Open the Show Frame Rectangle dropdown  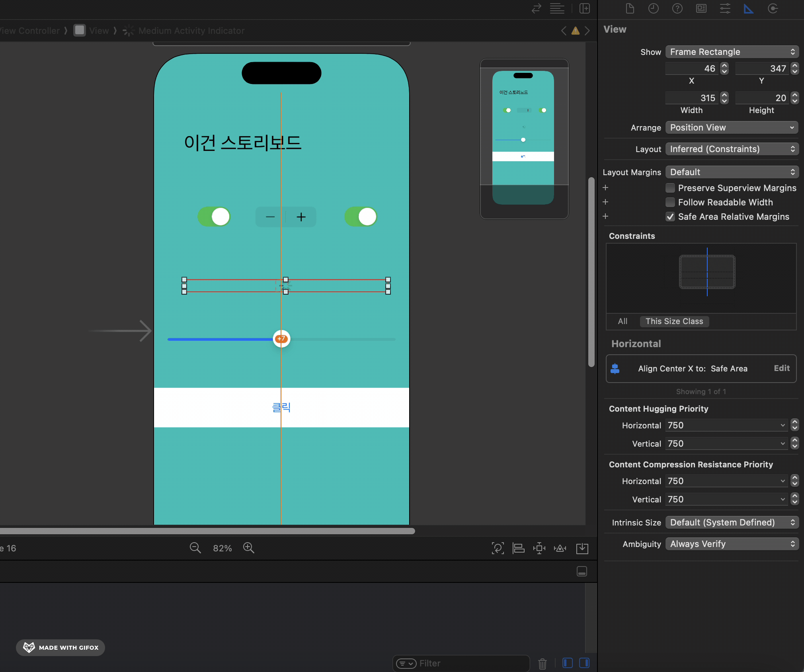[732, 52]
